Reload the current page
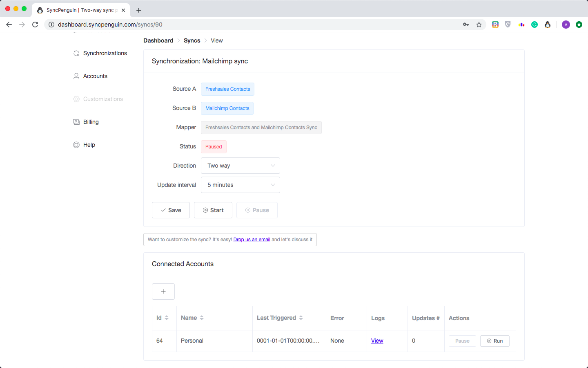Screen dimensions: 588x368 pyautogui.click(x=35, y=25)
